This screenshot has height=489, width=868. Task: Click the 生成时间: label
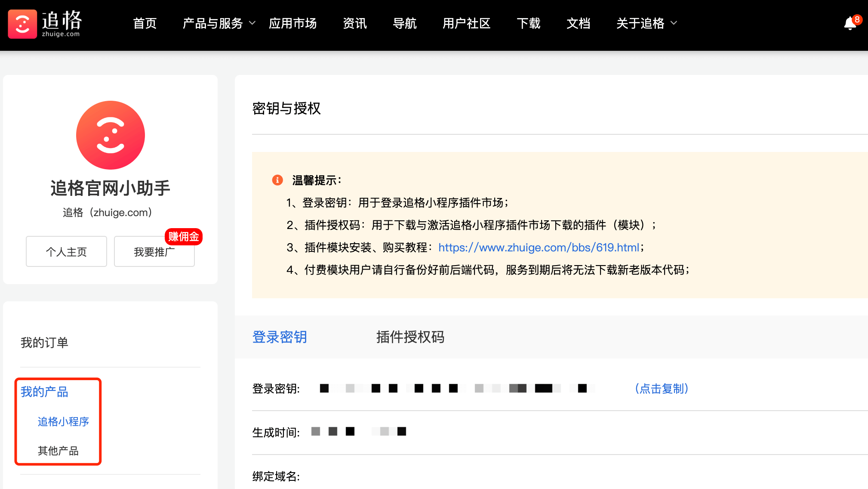[x=276, y=433]
